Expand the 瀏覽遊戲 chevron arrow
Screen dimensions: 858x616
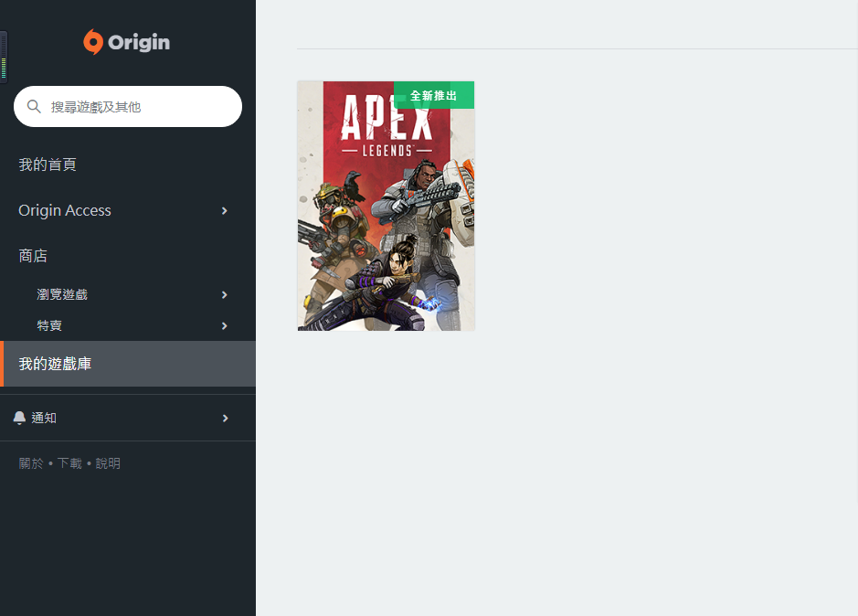[x=225, y=294]
